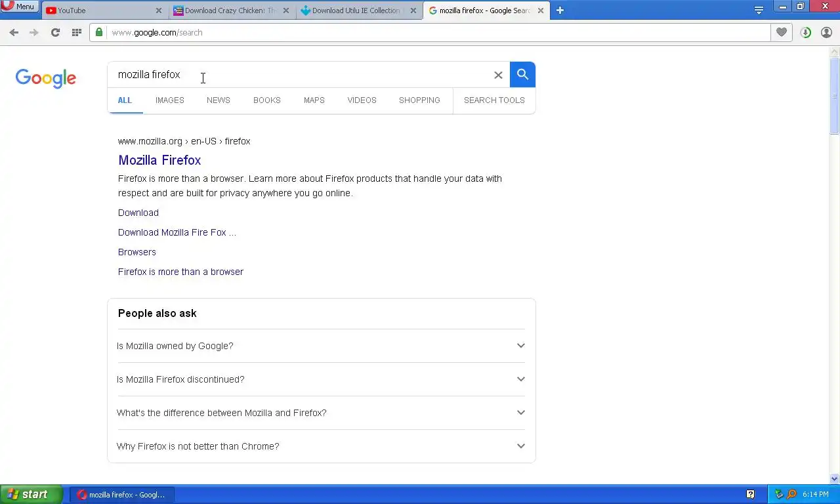Minimize the browser window

click(783, 7)
